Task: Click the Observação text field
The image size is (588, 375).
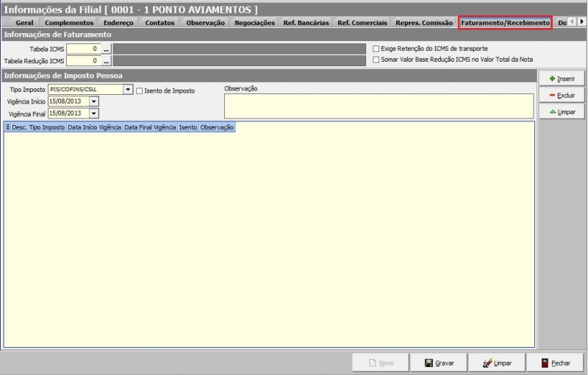Action: 378,105
